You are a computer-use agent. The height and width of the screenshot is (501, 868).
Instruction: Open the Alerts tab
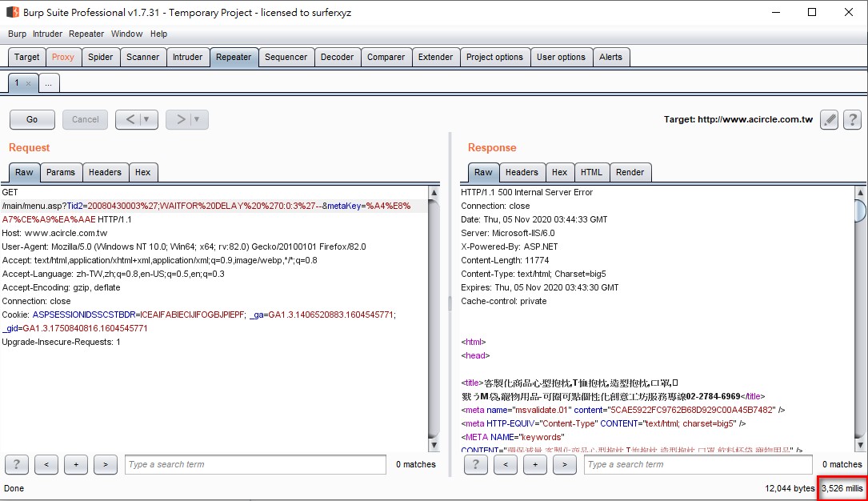(611, 57)
